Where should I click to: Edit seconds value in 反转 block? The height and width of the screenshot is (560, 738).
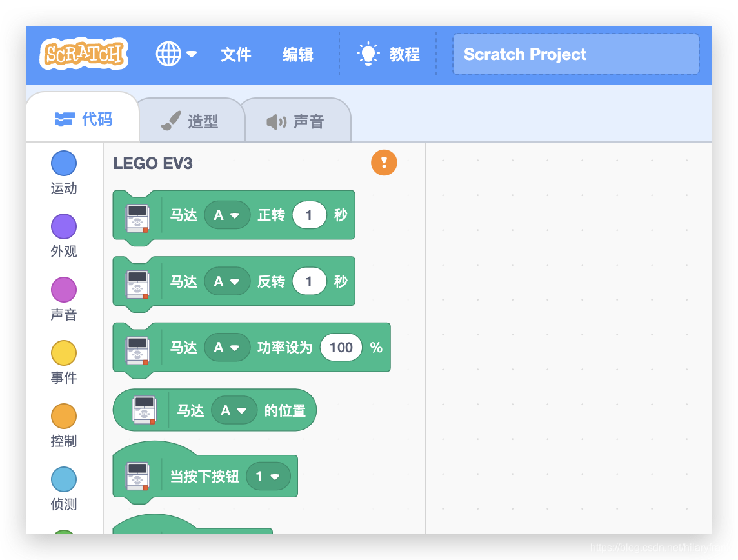309,281
